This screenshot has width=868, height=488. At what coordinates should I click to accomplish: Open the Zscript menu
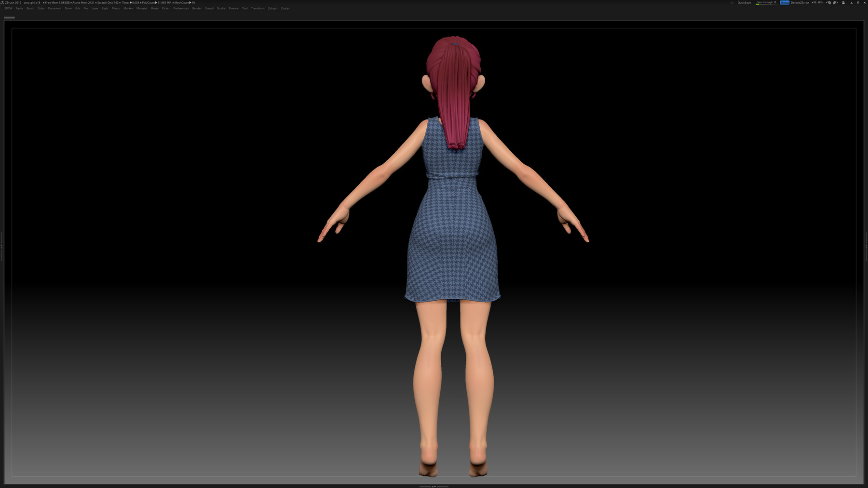285,8
